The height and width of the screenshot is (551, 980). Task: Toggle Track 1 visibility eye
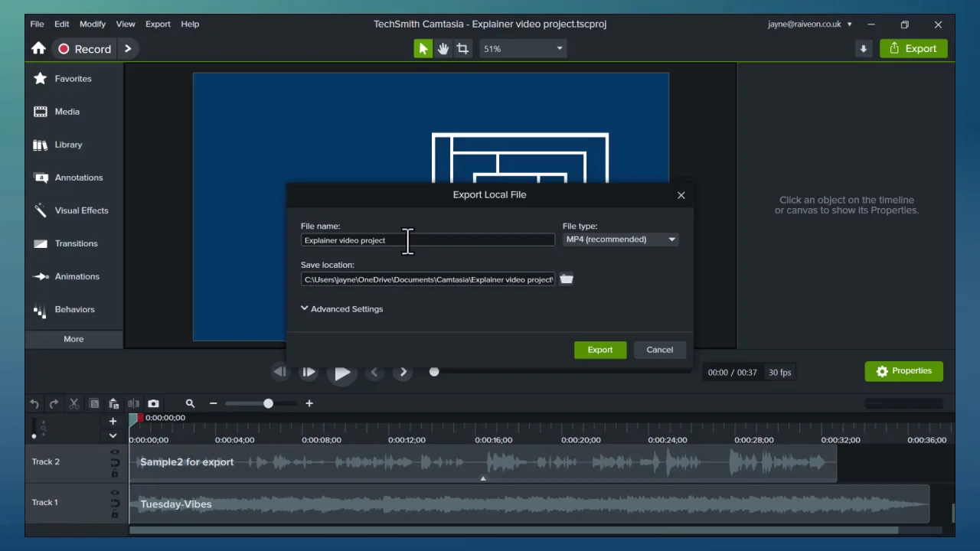point(115,493)
